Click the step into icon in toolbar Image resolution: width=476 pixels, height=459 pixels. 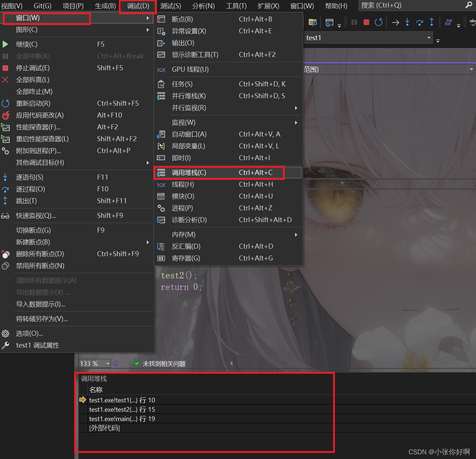[407, 22]
